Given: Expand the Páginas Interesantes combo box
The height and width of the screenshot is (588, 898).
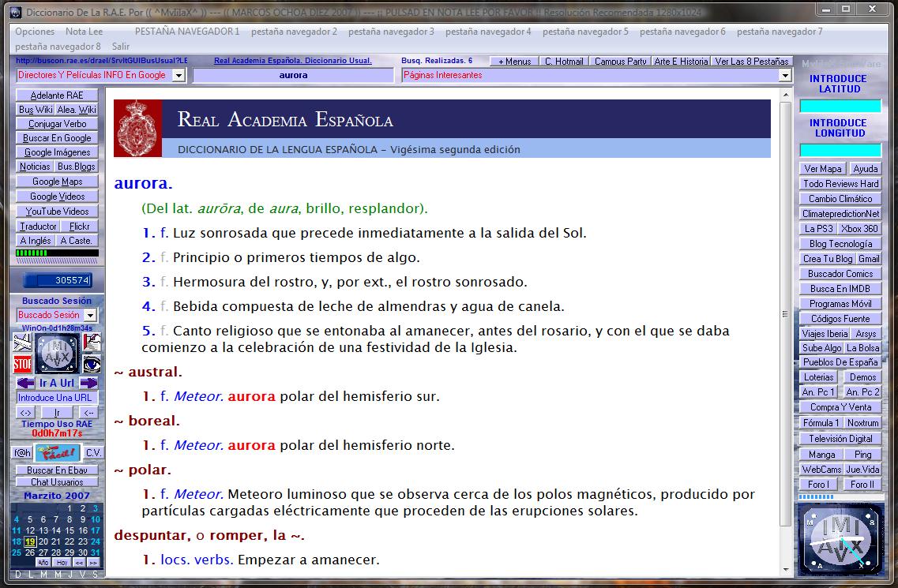Looking at the screenshot, I should click(x=785, y=75).
